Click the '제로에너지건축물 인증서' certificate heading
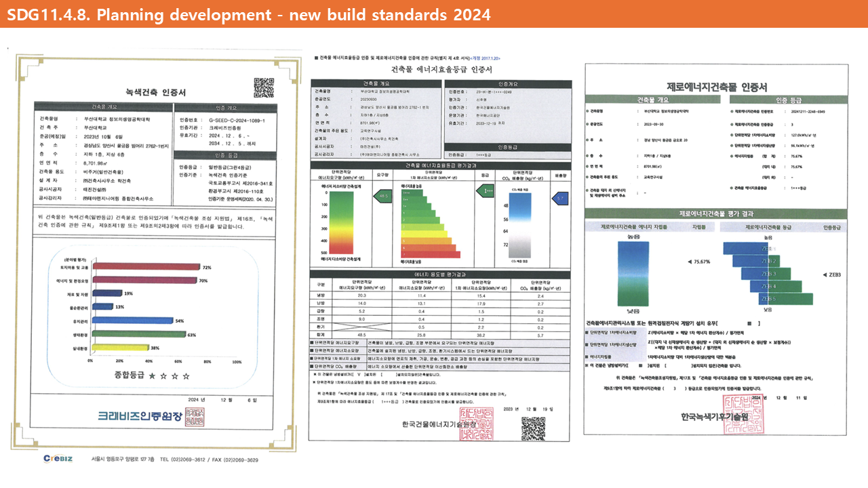The image size is (868, 488). pyautogui.click(x=717, y=87)
